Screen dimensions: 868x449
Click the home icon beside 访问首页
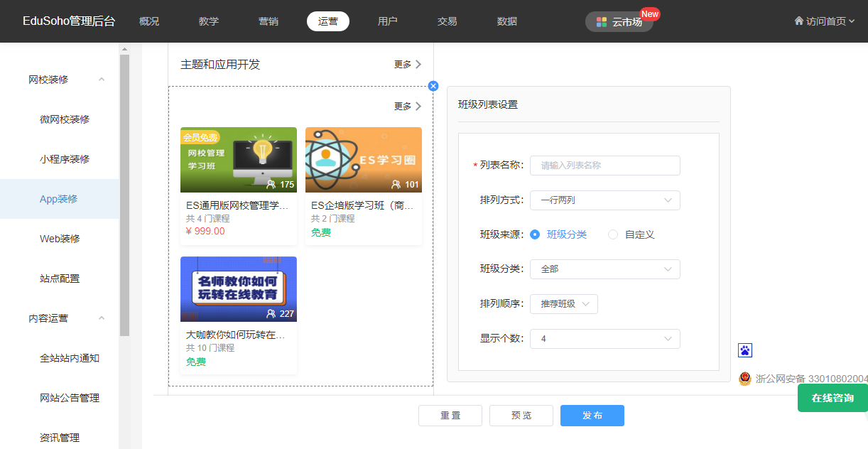(x=799, y=21)
